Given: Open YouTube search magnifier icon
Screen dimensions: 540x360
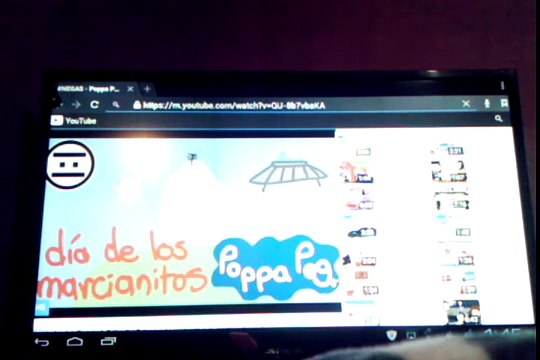Looking at the screenshot, I should pyautogui.click(x=498, y=119).
